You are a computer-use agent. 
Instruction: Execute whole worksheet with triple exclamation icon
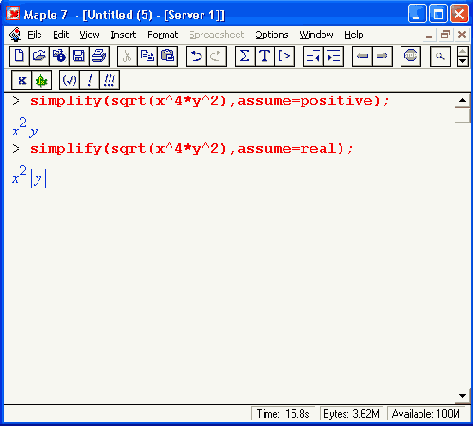pos(109,80)
